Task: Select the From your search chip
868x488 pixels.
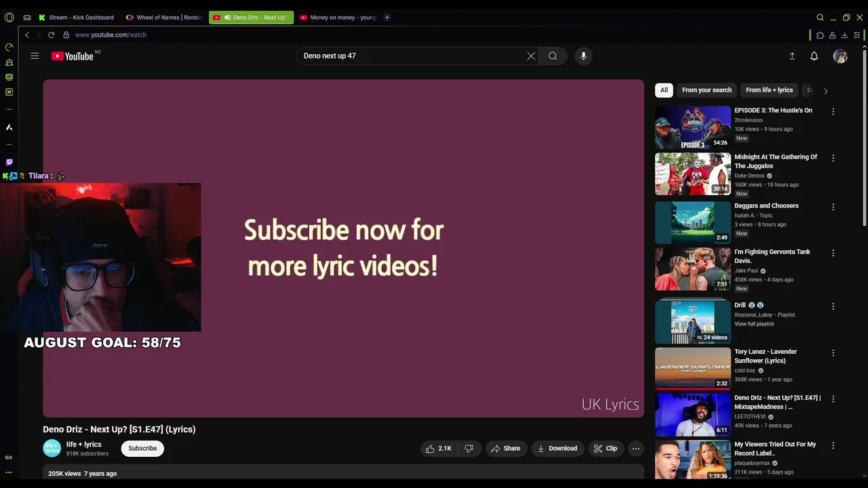Action: click(x=707, y=90)
